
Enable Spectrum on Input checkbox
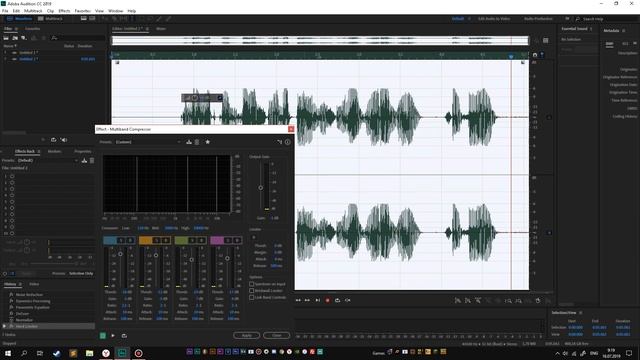point(252,284)
